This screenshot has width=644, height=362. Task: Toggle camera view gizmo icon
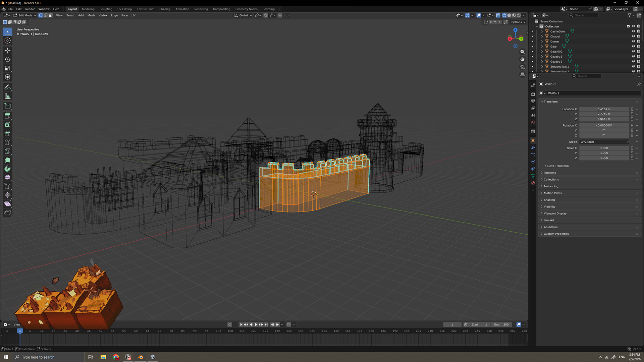[522, 67]
